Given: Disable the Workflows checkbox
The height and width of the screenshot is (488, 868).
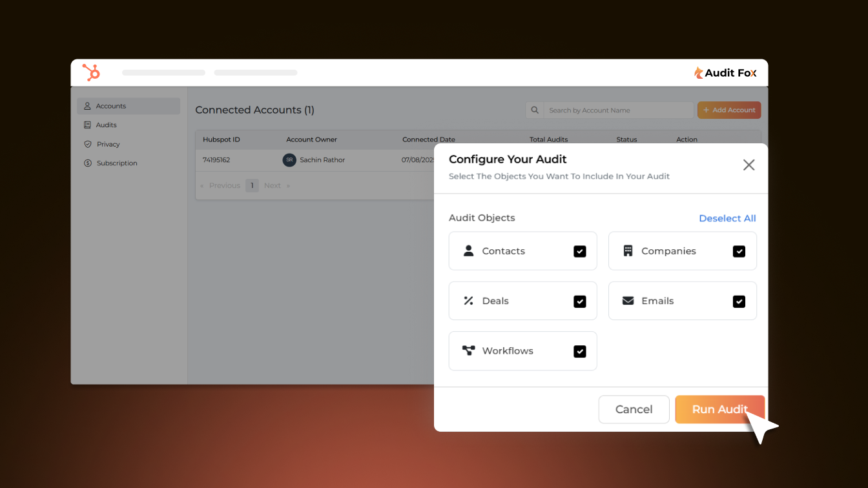Looking at the screenshot, I should [579, 351].
